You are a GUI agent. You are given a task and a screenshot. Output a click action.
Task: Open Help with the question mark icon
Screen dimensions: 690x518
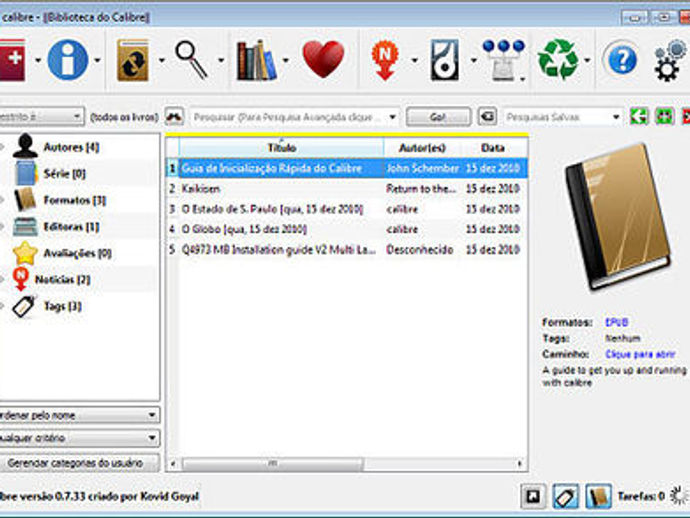[621, 60]
